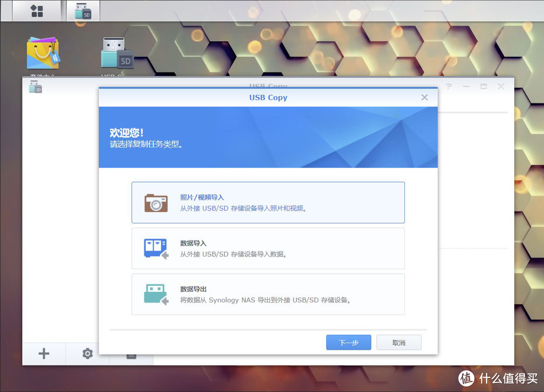Open help with the question mark icon
The width and height of the screenshot is (544, 392).
448,86
